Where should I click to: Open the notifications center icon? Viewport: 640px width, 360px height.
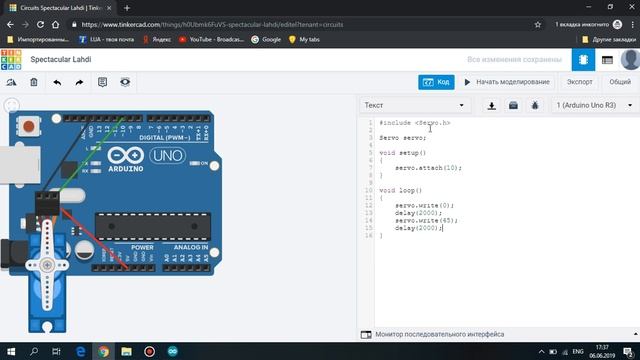tap(628, 351)
